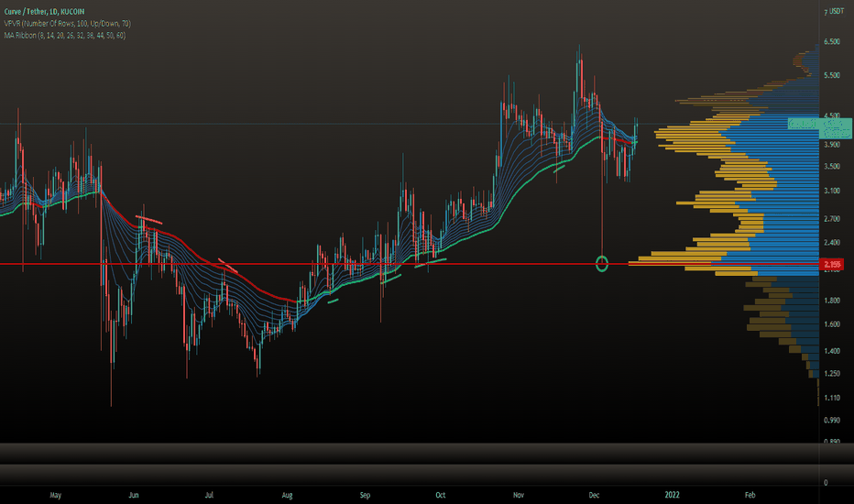Click the 6.500 price axis label

click(x=832, y=42)
